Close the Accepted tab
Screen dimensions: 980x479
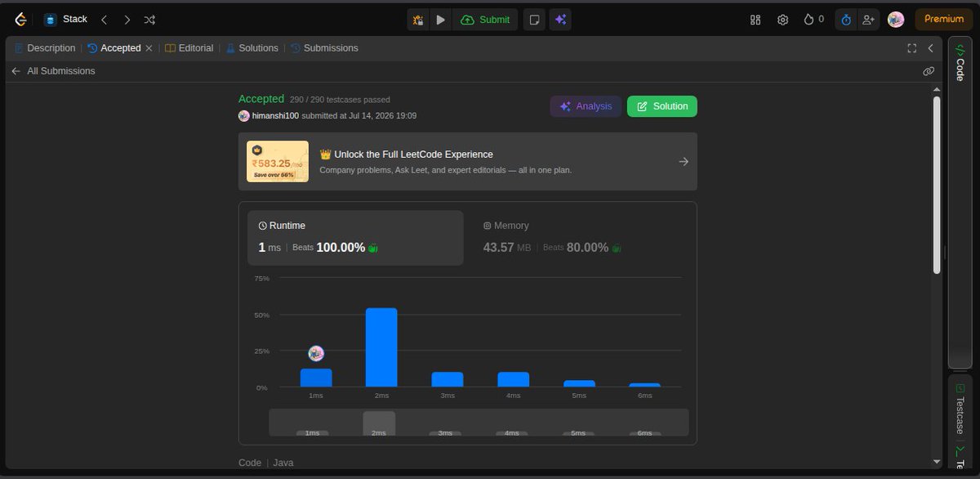[x=149, y=48]
